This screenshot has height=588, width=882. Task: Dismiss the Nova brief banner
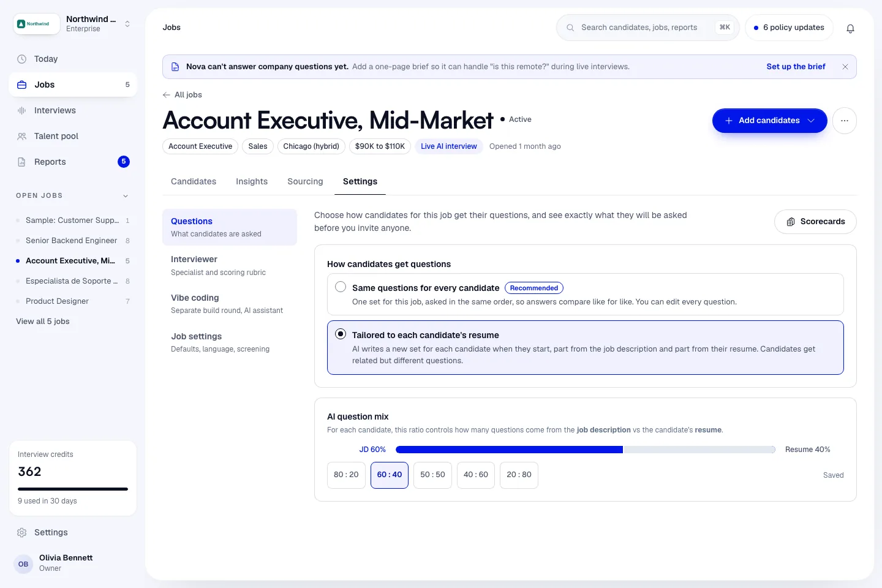(845, 67)
